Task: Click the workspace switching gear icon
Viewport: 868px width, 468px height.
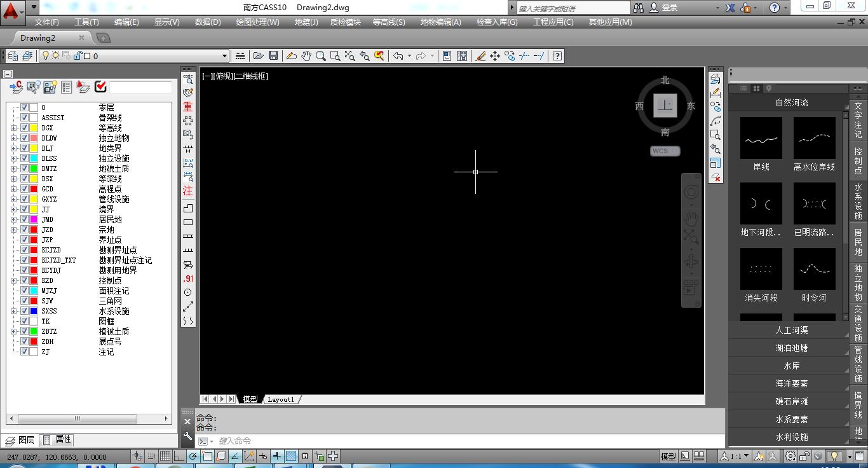Action: [790, 456]
